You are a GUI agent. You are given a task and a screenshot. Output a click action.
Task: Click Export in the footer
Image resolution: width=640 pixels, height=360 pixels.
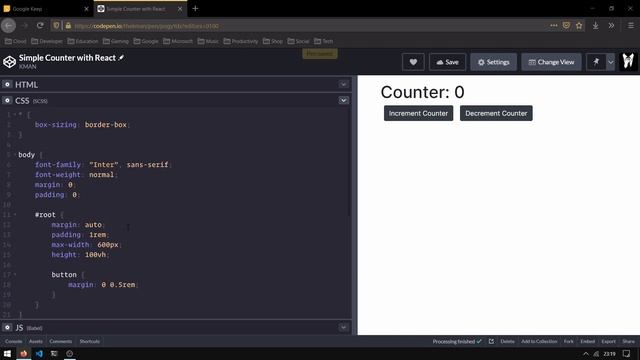(x=608, y=341)
